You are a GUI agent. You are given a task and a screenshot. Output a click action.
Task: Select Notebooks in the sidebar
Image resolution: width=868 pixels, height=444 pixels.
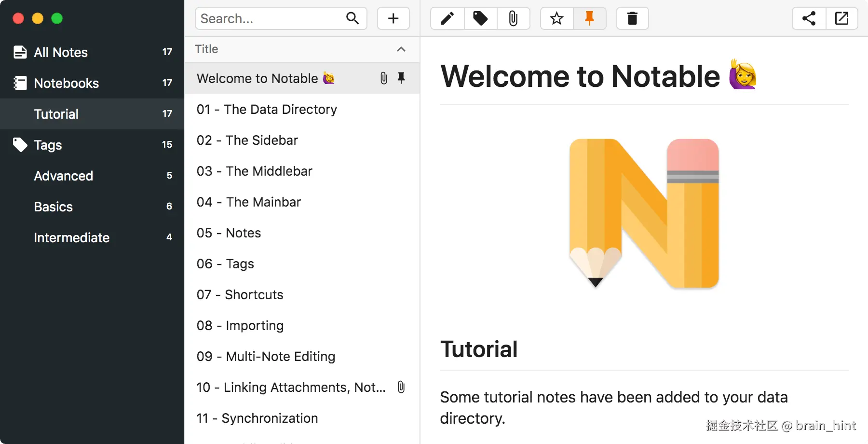[92, 83]
